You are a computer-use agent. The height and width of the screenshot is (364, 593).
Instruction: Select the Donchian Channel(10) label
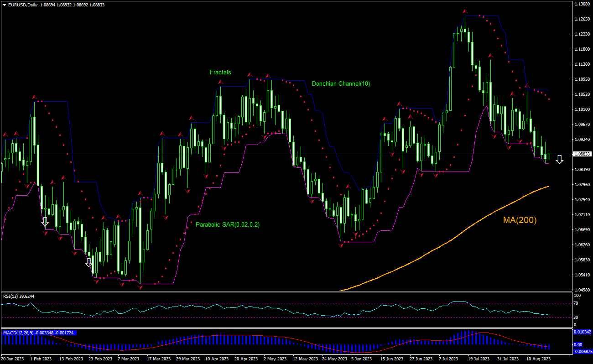341,83
